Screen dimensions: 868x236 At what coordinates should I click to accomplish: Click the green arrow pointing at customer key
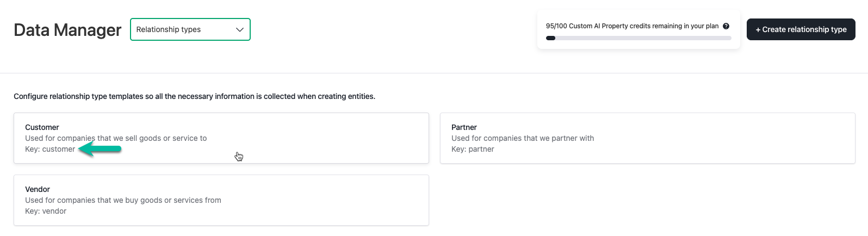(x=100, y=149)
